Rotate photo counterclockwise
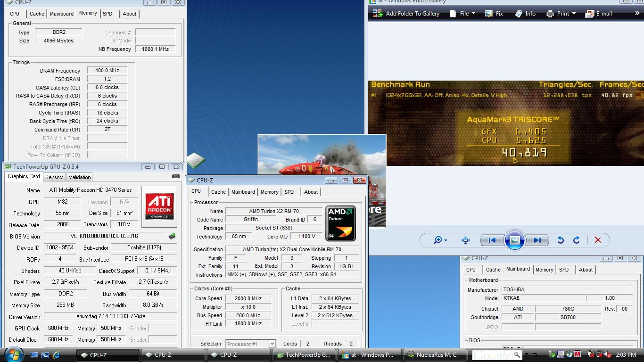 [561, 240]
